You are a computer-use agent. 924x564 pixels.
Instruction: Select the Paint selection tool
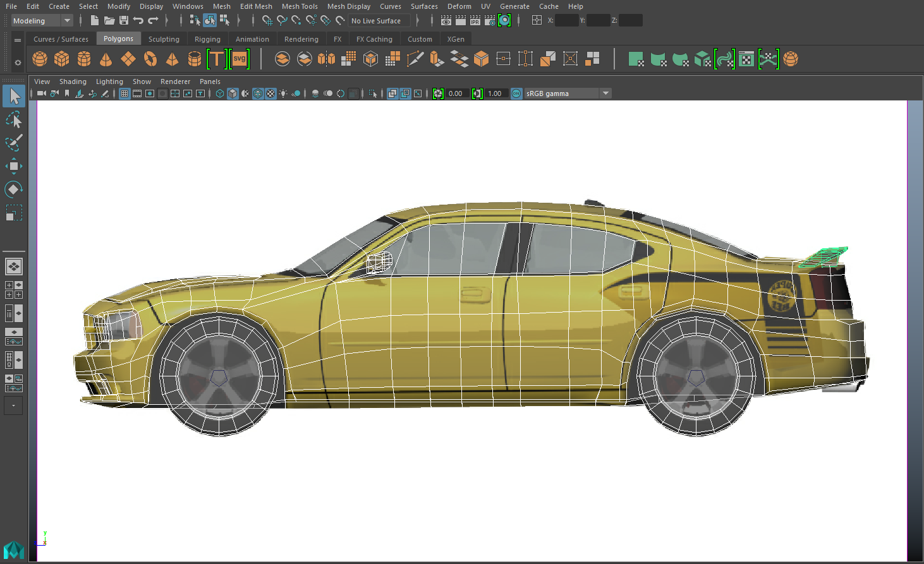click(x=14, y=143)
